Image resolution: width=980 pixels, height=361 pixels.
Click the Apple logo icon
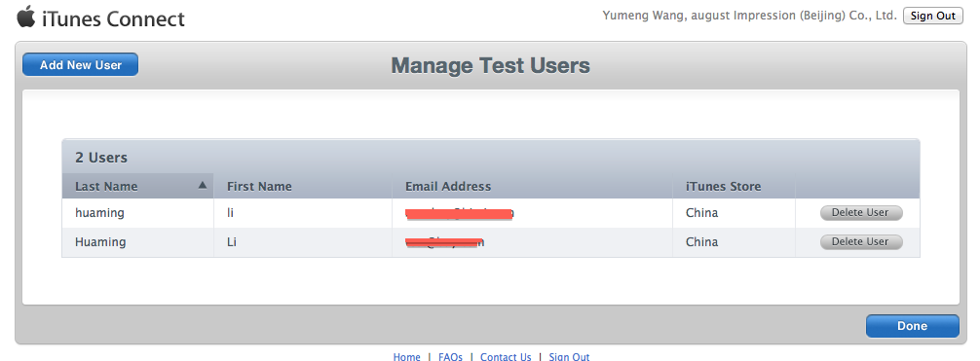[x=25, y=17]
